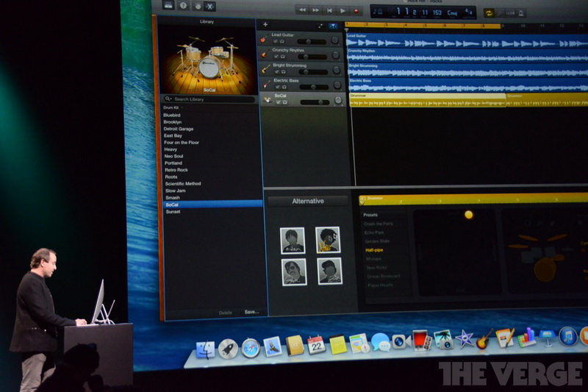The height and width of the screenshot is (392, 588).
Task: Click the Delete button in Library
Action: click(226, 313)
